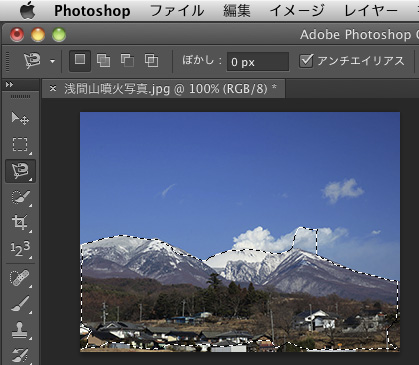Screen dimensions: 419x365
Task: Select the Polygonal Lasso tool in toolbox
Action: coord(20,171)
